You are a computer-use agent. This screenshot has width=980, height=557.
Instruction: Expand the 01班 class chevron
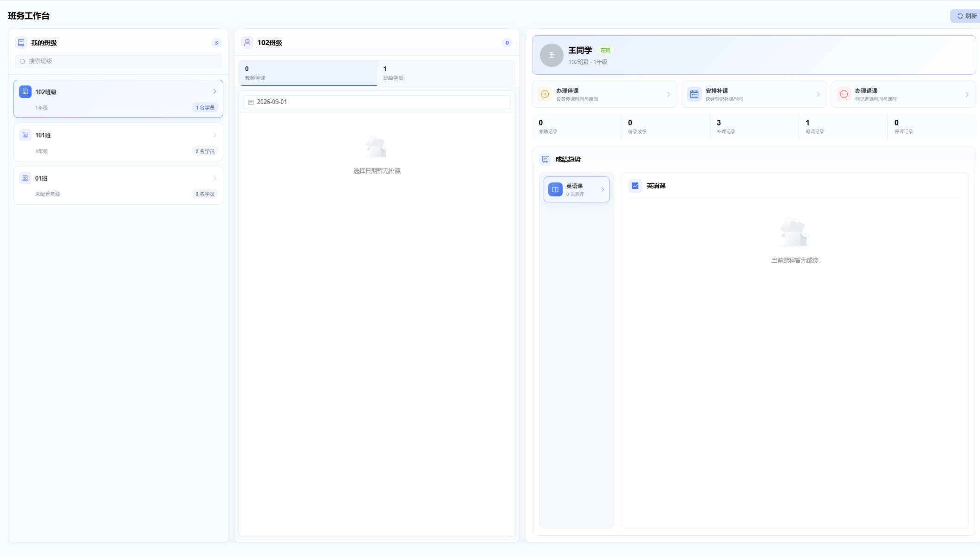pos(214,178)
